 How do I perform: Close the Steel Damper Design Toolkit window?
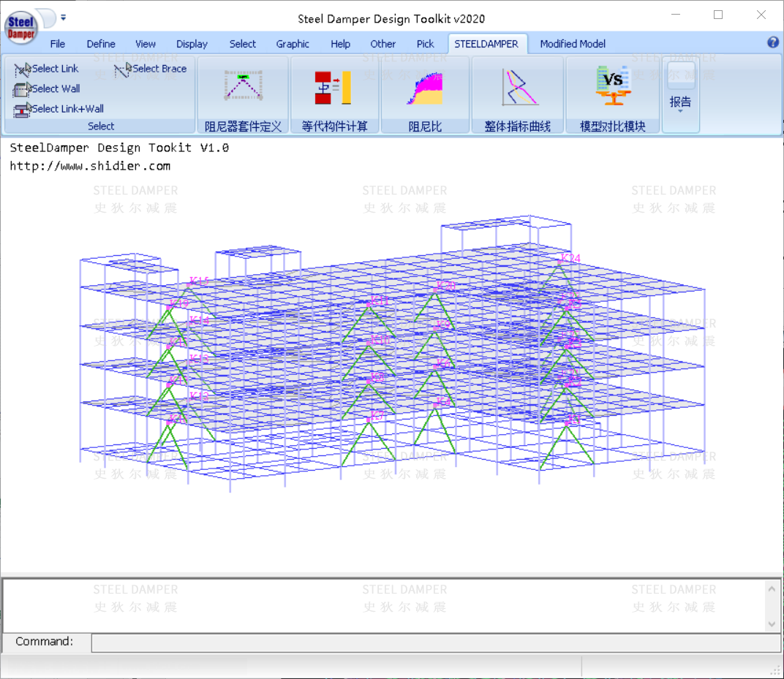761,15
